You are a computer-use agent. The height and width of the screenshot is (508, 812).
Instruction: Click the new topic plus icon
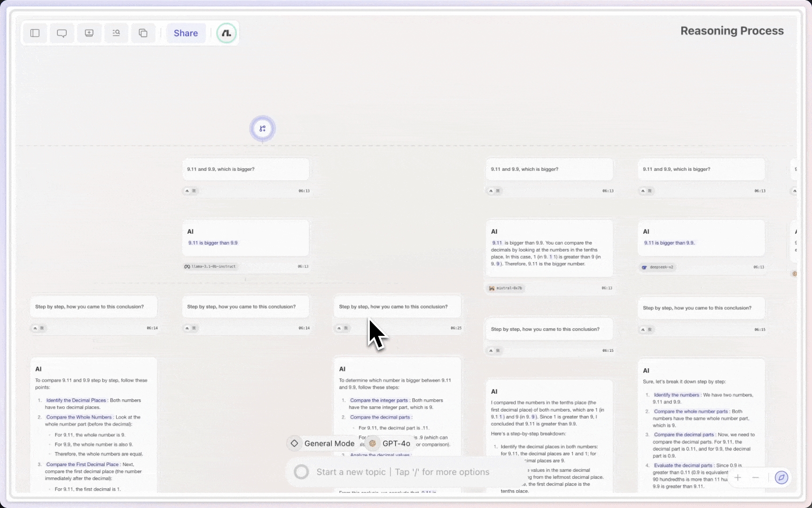pos(89,33)
